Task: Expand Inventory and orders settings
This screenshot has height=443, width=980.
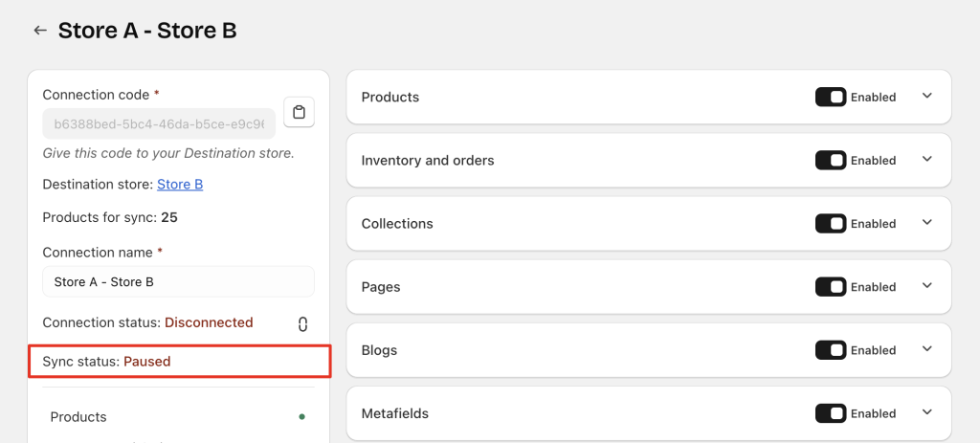Action: pos(926,160)
